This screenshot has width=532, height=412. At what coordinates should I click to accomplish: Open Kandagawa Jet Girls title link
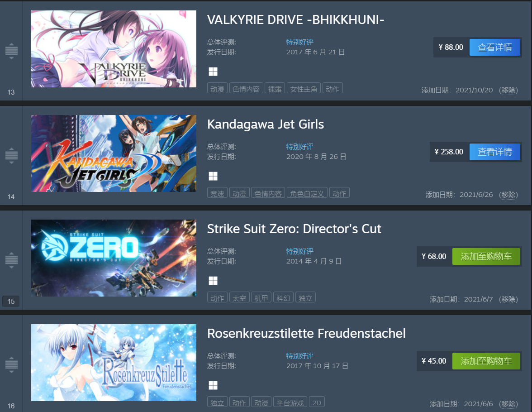click(266, 125)
